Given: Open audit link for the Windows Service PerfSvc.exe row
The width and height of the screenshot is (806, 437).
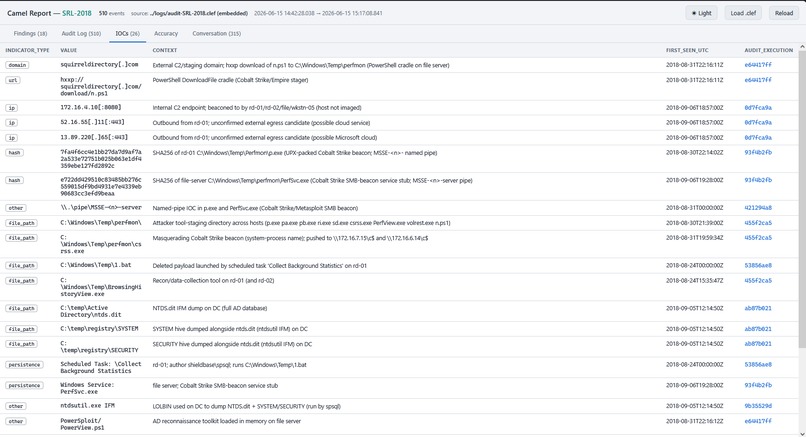Looking at the screenshot, I should coord(758,385).
